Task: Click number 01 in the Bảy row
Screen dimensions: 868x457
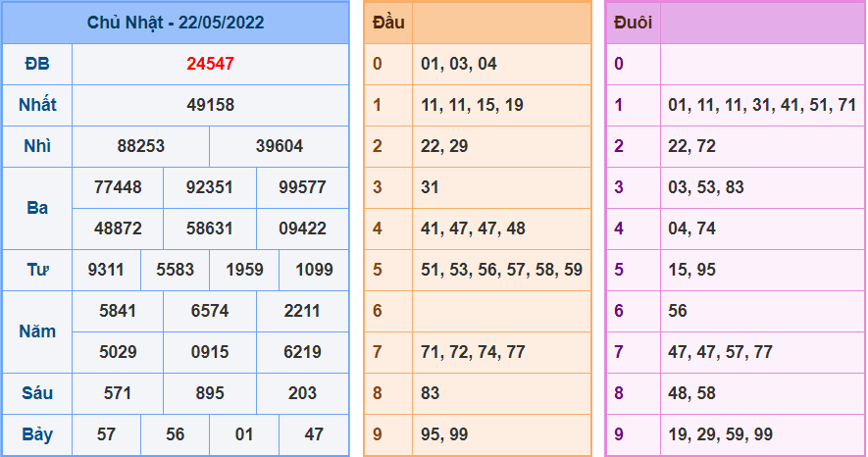Action: pos(244,434)
